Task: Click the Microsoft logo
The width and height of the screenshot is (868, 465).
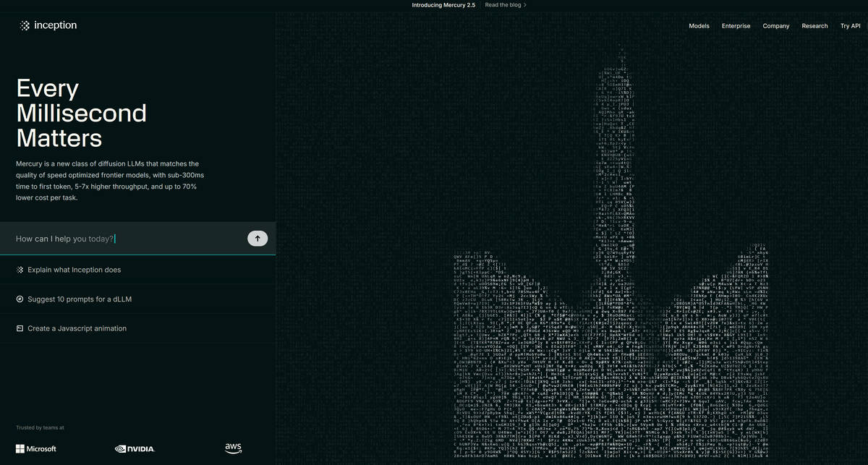Action: pyautogui.click(x=36, y=449)
